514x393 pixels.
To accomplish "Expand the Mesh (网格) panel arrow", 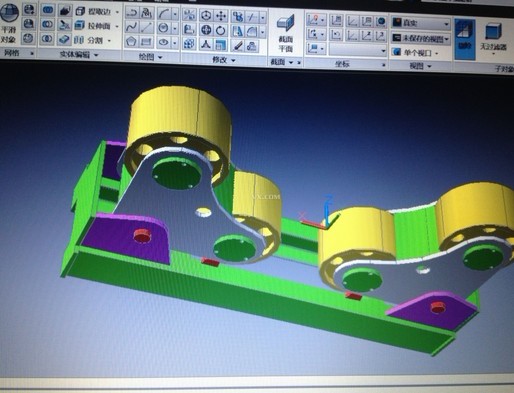I will tap(32, 53).
